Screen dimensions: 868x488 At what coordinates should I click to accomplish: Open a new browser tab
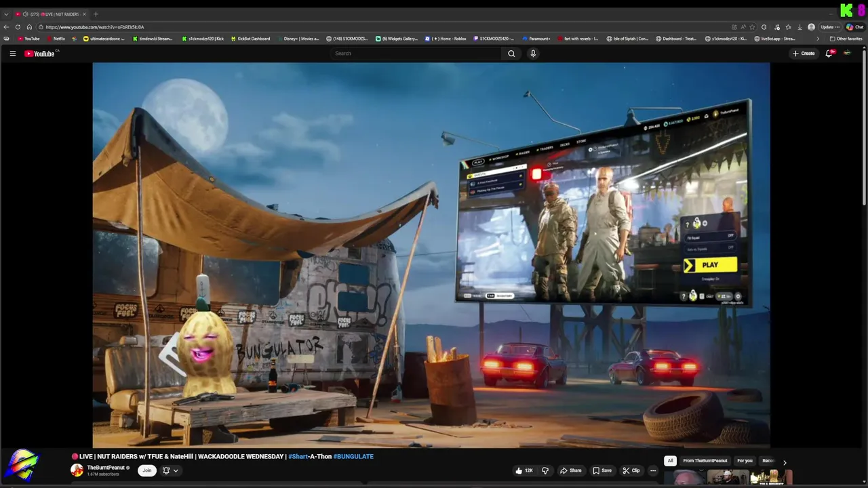click(96, 14)
